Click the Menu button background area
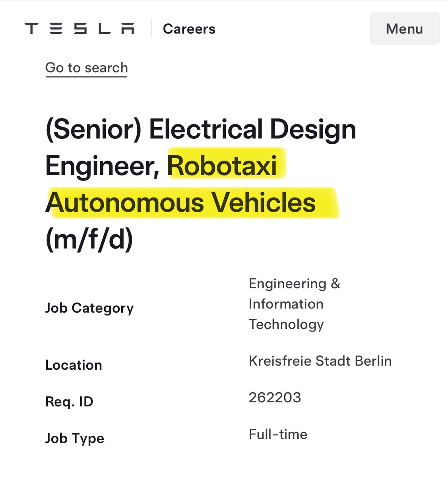The width and height of the screenshot is (448, 477). [x=404, y=29]
